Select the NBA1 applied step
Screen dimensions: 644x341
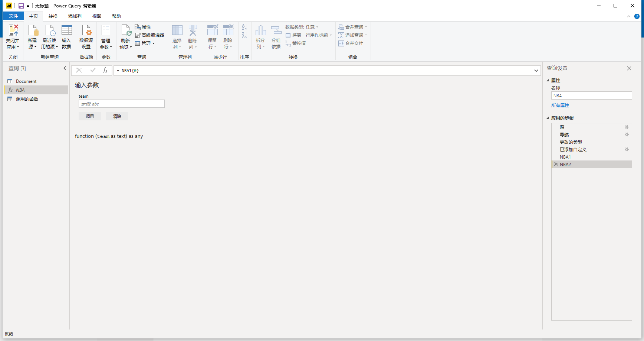[x=592, y=157]
